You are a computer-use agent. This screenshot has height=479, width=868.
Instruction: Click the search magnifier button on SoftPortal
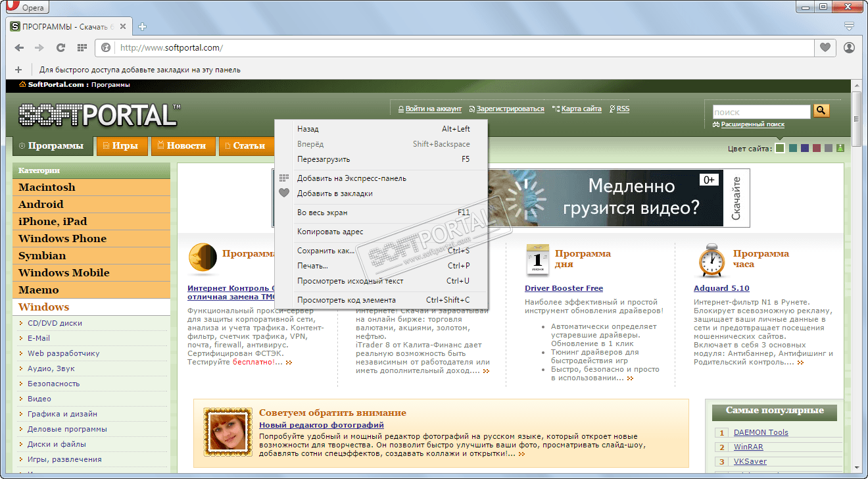821,111
